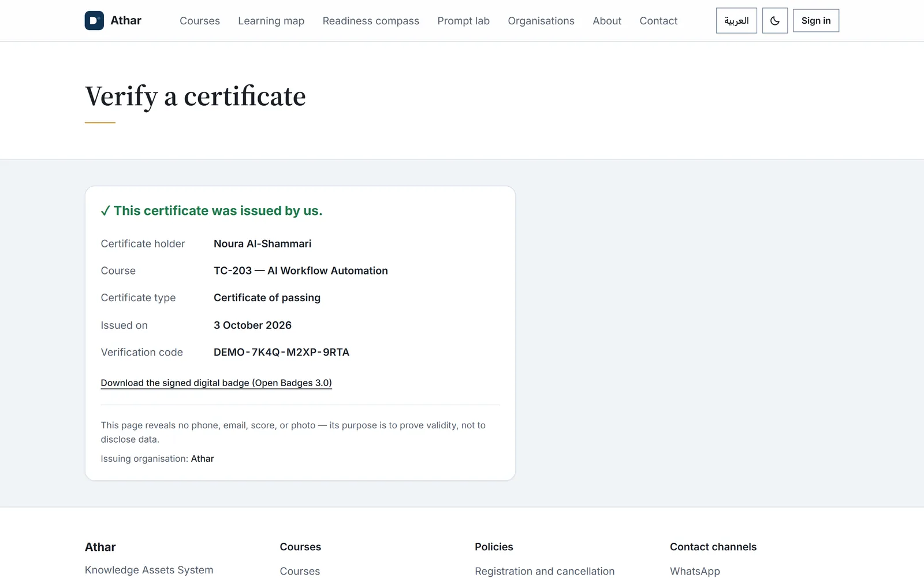
Task: Click the footer Athar heading
Action: coord(100,547)
